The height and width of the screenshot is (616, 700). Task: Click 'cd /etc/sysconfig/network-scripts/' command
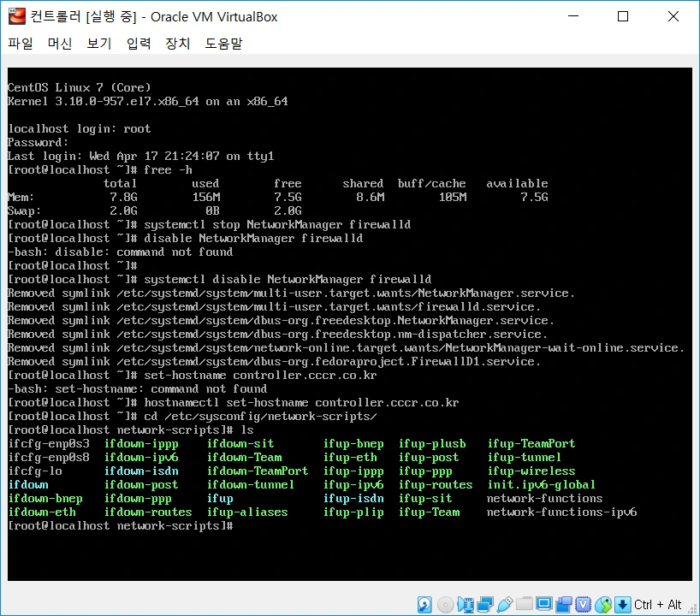coord(260,417)
